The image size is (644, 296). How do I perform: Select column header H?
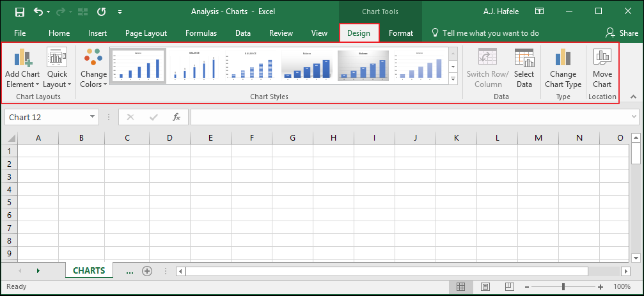[333, 138]
